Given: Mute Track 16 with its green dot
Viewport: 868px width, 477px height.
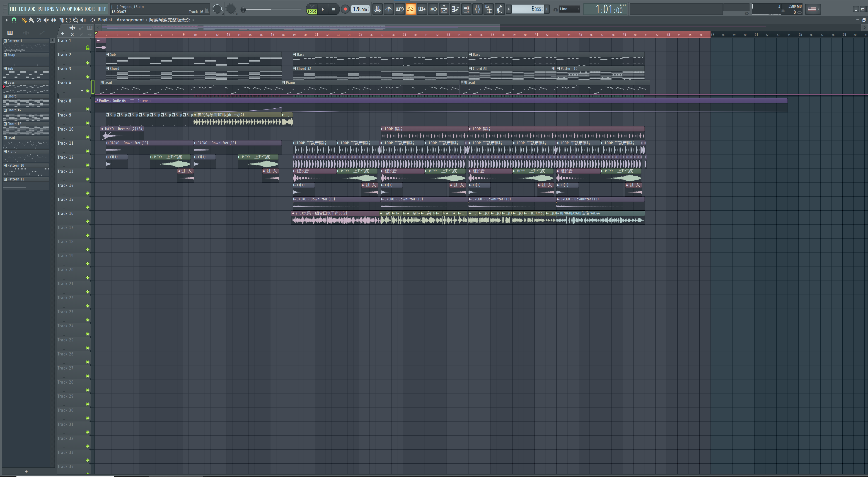Looking at the screenshot, I should (x=88, y=221).
